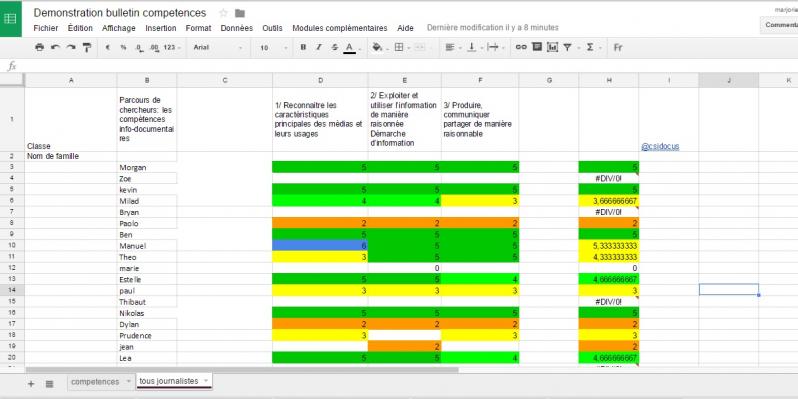
Task: Select row 14 header
Action: pos(12,290)
